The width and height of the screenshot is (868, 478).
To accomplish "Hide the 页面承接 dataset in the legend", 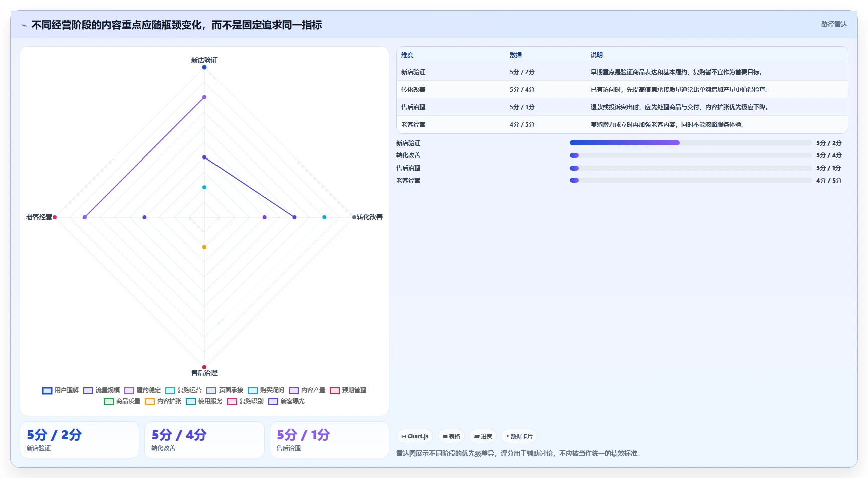I will click(x=225, y=390).
